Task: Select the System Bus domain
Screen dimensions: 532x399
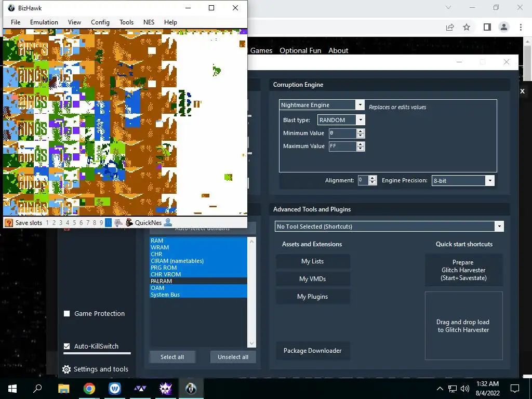Action: [x=198, y=295]
